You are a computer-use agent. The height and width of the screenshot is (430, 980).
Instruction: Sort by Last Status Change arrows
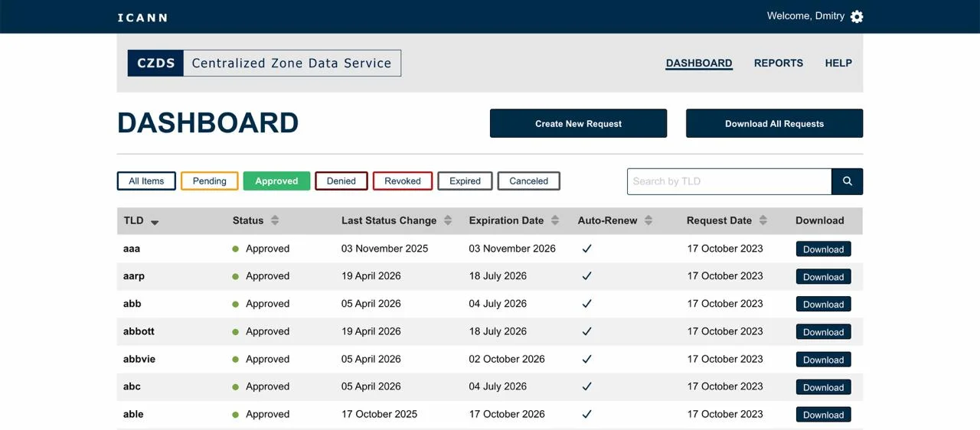pos(448,220)
